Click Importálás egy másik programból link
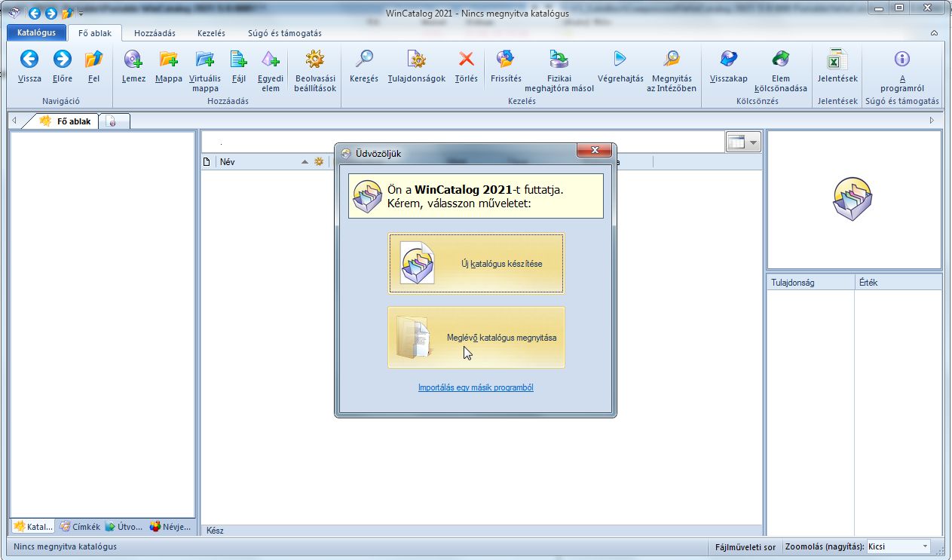The width and height of the screenshot is (952, 560). click(476, 387)
